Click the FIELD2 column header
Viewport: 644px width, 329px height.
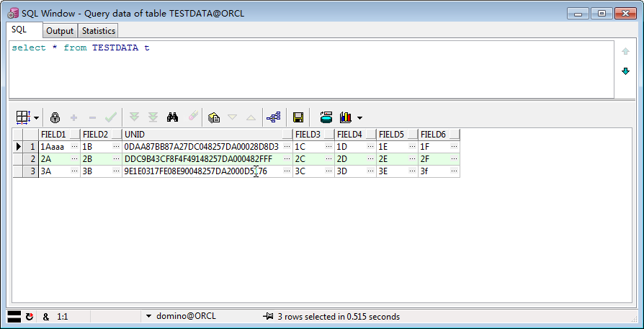[102, 135]
